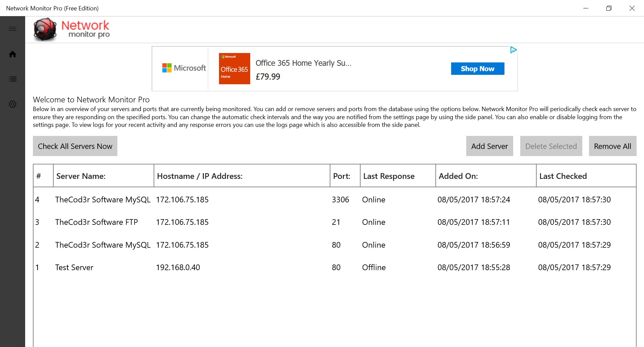Go to the Home page icon
This screenshot has width=644, height=347.
pos(12,54)
